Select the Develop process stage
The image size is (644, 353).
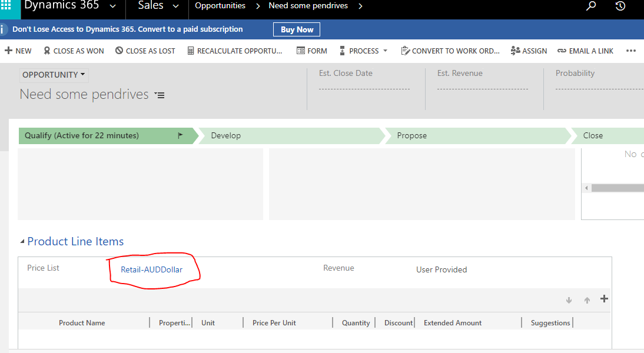tap(291, 136)
